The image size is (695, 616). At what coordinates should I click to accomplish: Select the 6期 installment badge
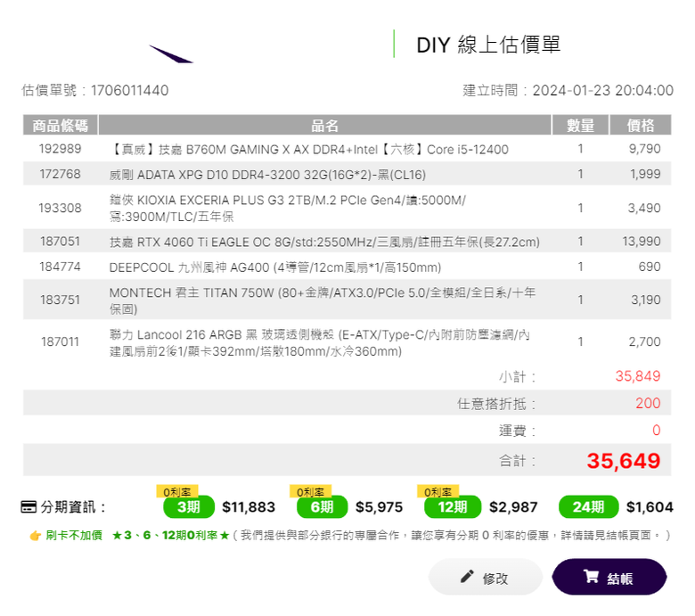tap(323, 507)
